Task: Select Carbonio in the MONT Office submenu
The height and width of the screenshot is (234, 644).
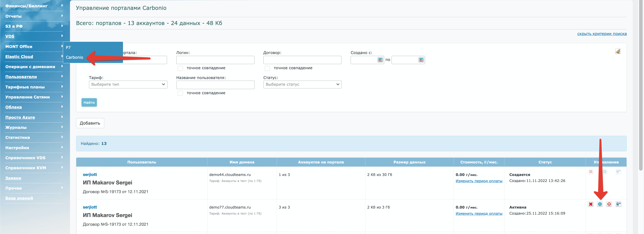Action: [74, 57]
